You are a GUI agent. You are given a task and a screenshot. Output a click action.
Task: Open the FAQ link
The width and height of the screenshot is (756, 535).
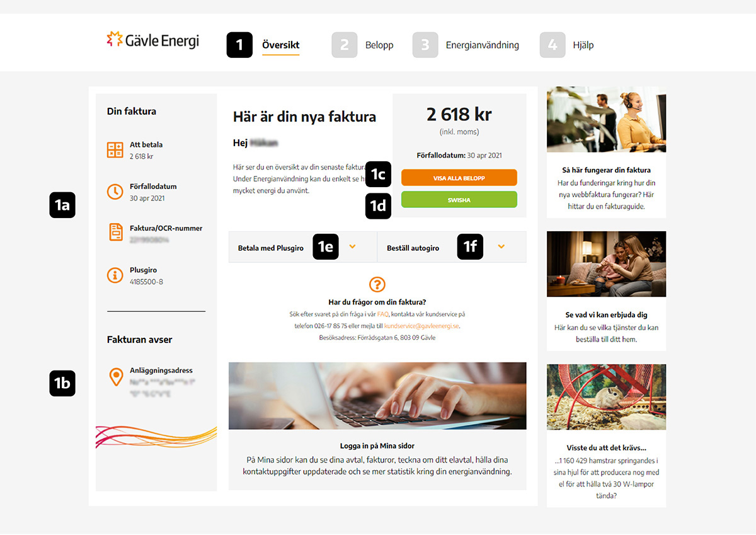[383, 314]
